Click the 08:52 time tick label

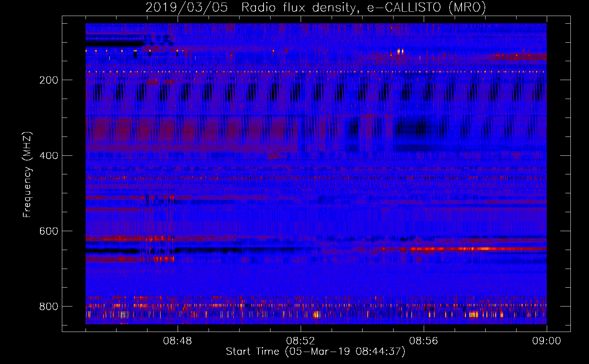pyautogui.click(x=300, y=341)
